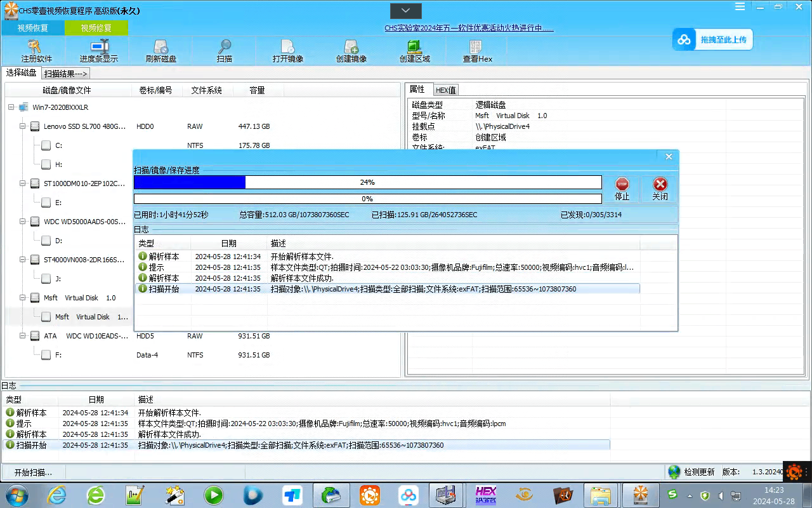
Task: Check the Msft Virtual Disk child checkbox
Action: click(46, 317)
